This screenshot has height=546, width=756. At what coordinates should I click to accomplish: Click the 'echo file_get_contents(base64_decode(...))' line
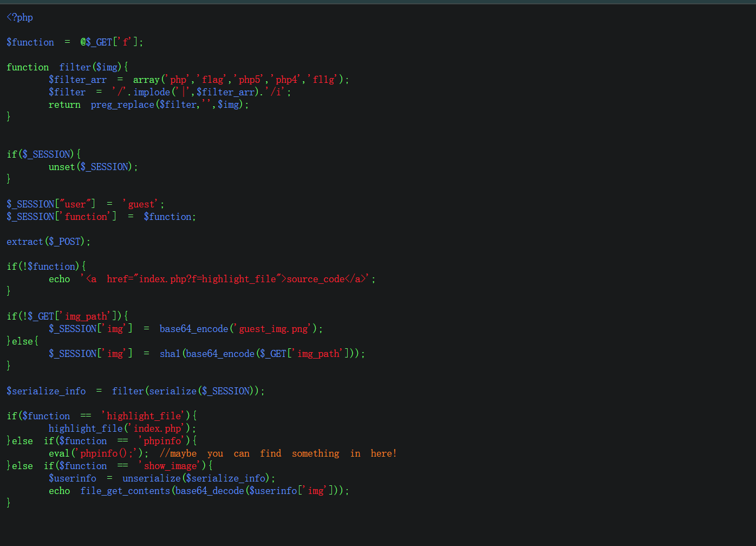tap(199, 491)
